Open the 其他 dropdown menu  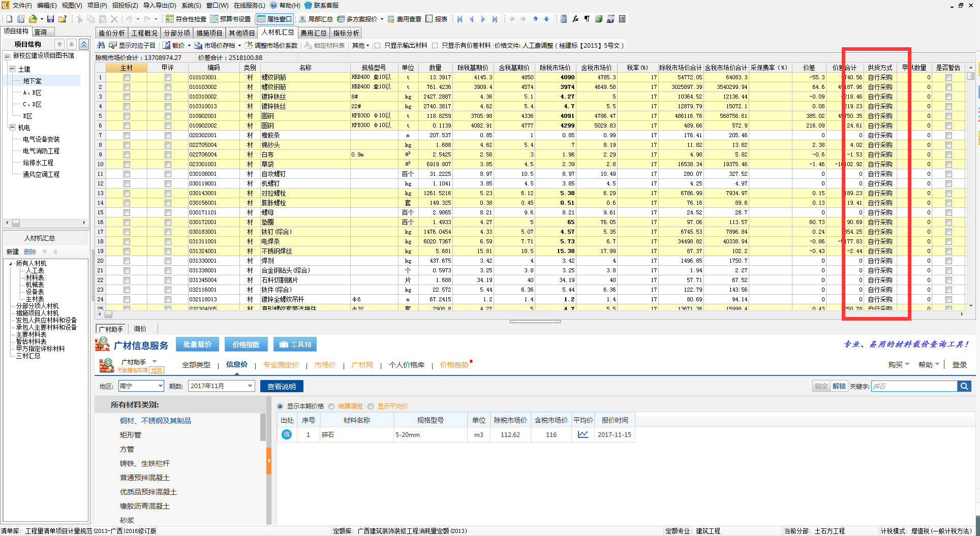tap(360, 45)
